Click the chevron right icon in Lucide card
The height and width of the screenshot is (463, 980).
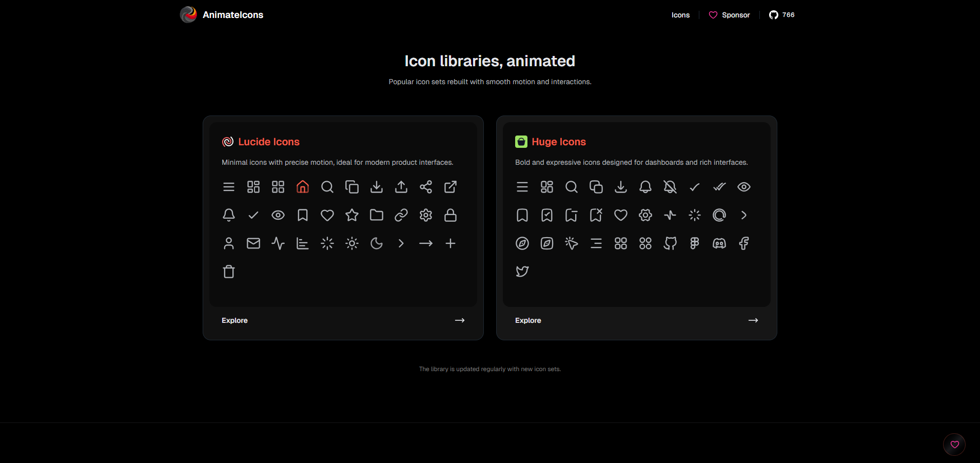pos(401,243)
